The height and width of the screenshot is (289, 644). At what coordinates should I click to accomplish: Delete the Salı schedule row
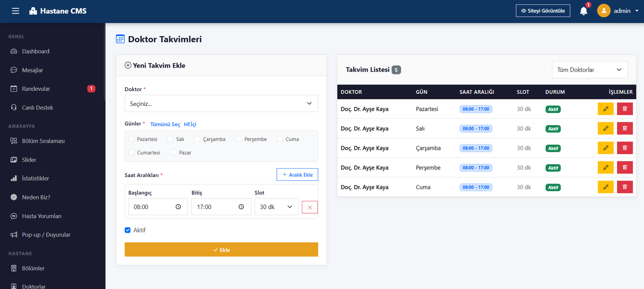(625, 128)
